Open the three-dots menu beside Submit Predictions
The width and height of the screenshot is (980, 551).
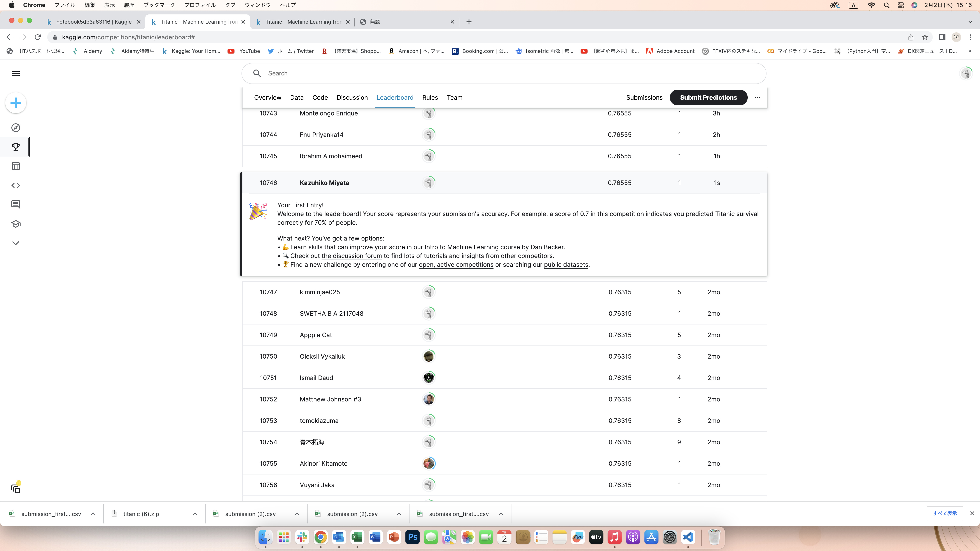[757, 98]
